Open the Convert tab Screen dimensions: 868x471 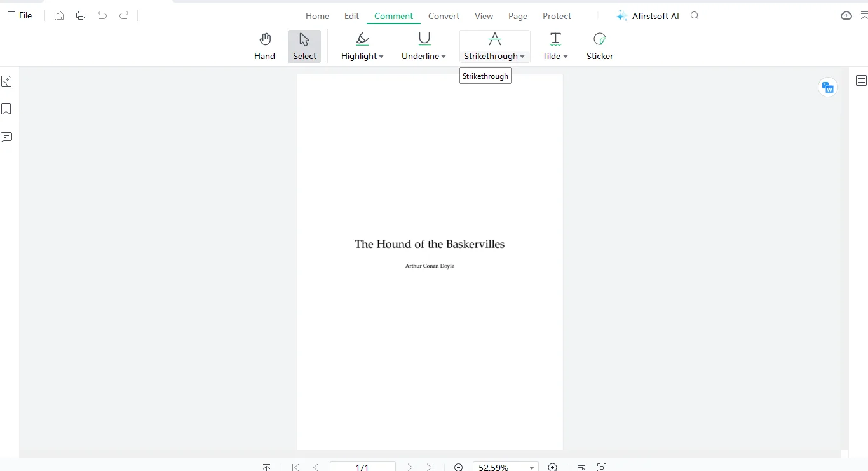pyautogui.click(x=444, y=16)
